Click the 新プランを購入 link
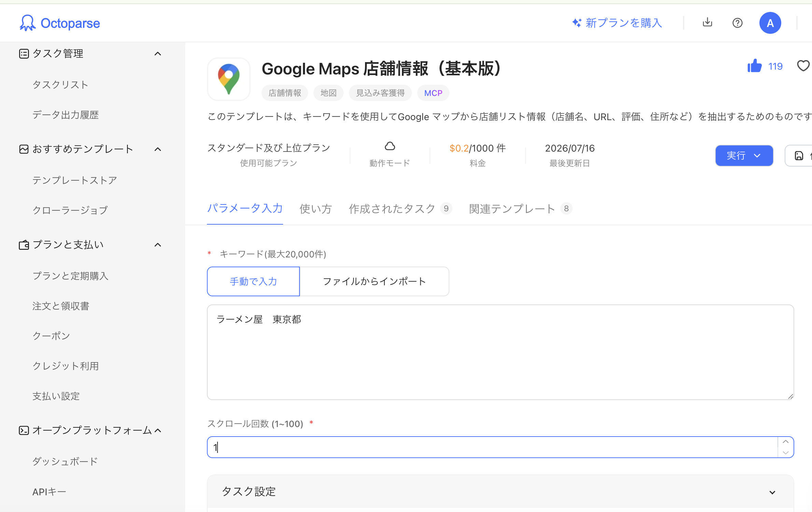Image resolution: width=812 pixels, height=512 pixels. click(624, 23)
